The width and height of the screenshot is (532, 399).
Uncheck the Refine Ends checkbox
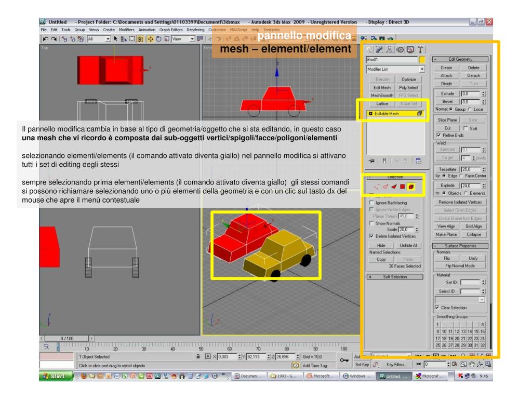tap(438, 135)
